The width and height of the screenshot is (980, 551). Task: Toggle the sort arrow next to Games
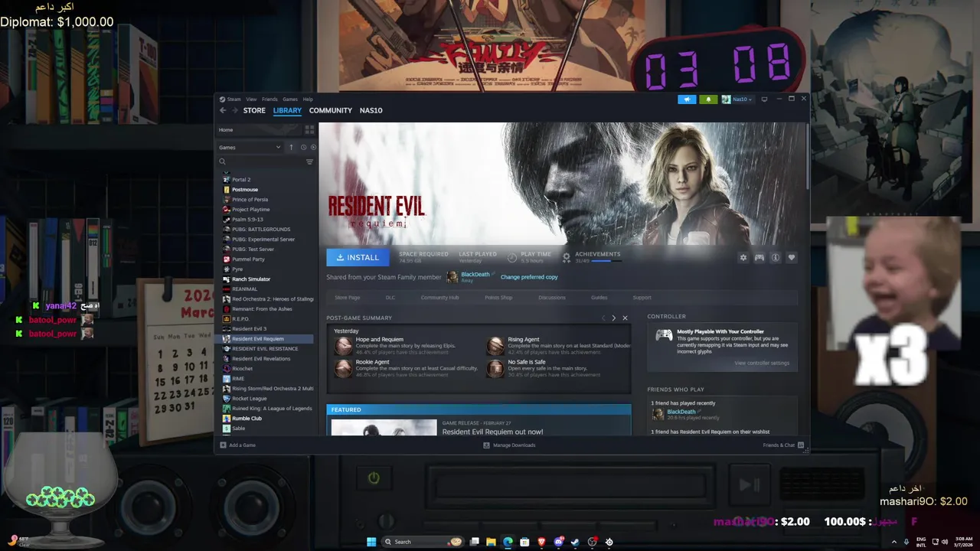tap(291, 147)
